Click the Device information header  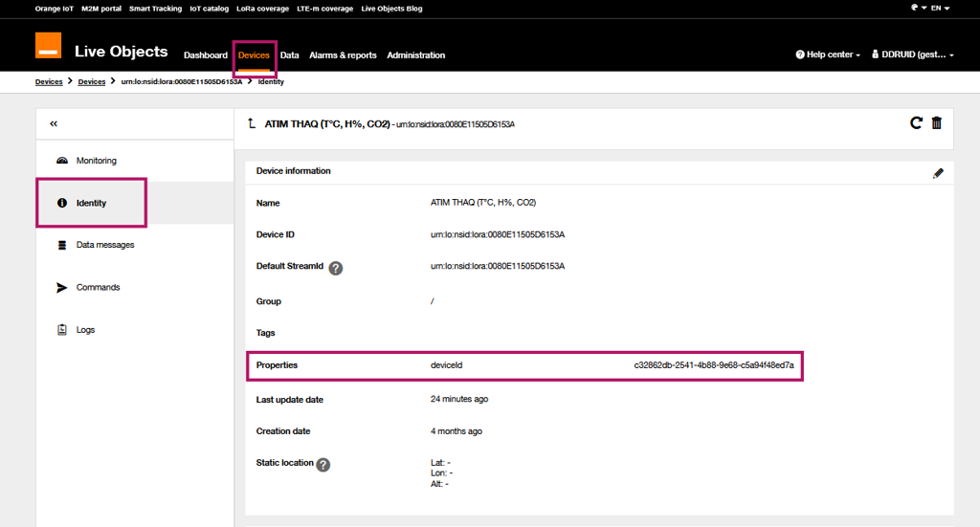point(293,171)
